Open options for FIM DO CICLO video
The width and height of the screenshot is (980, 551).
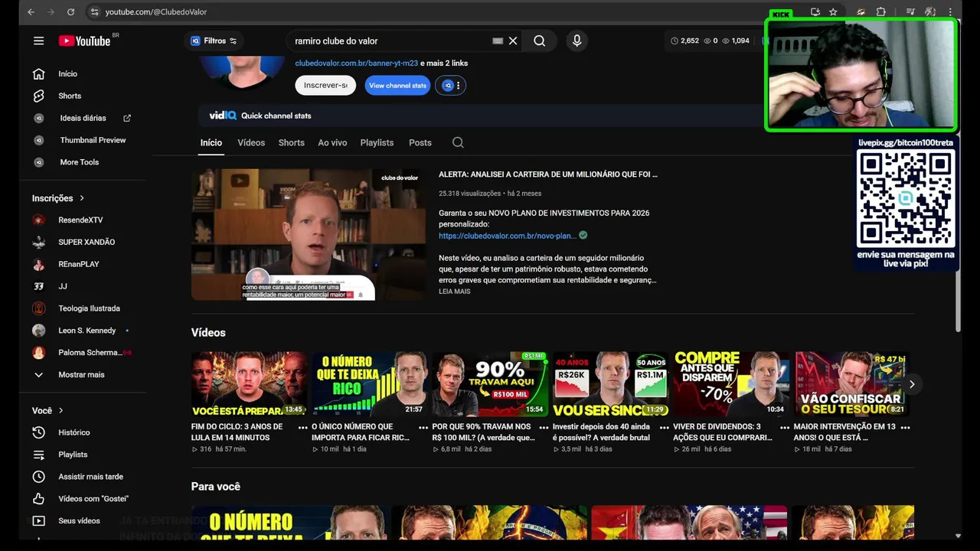[x=302, y=427]
